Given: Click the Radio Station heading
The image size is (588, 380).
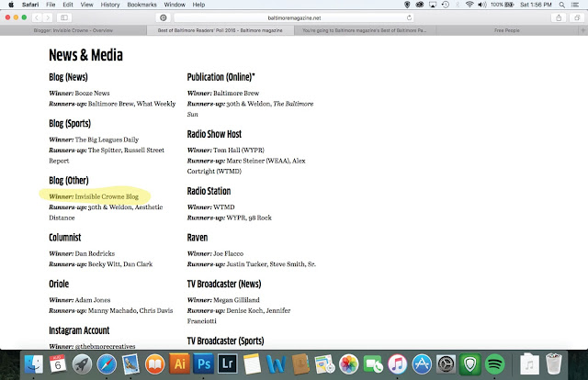Looking at the screenshot, I should [x=209, y=191].
